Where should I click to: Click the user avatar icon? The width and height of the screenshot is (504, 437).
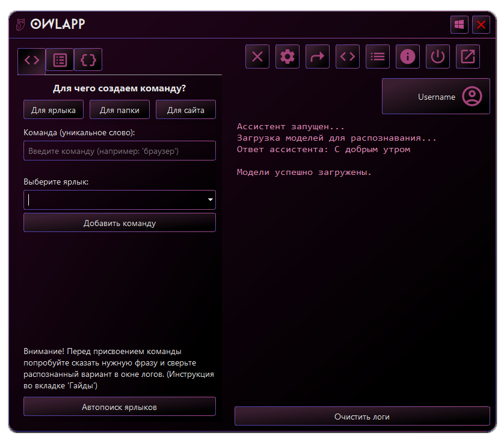pyautogui.click(x=472, y=97)
